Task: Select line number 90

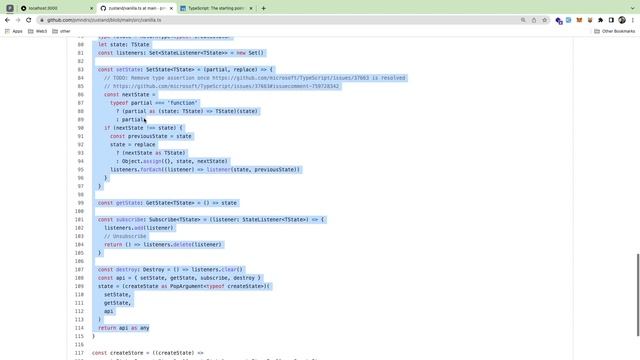Action: coord(80,128)
